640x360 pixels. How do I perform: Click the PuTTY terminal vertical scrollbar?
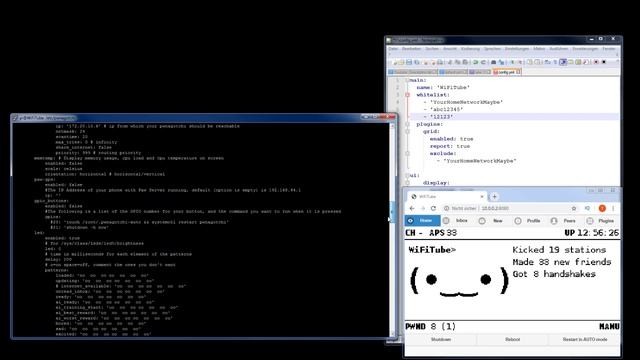[x=393, y=229]
